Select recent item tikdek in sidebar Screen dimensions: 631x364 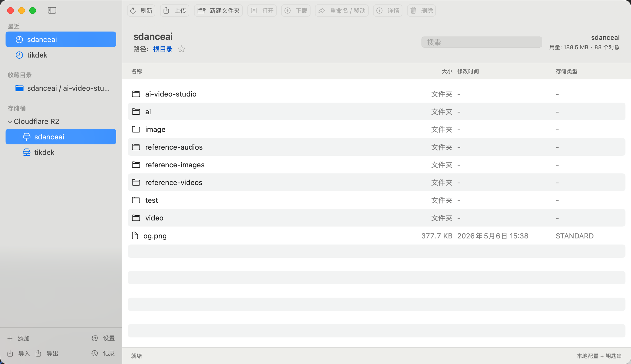[61, 55]
